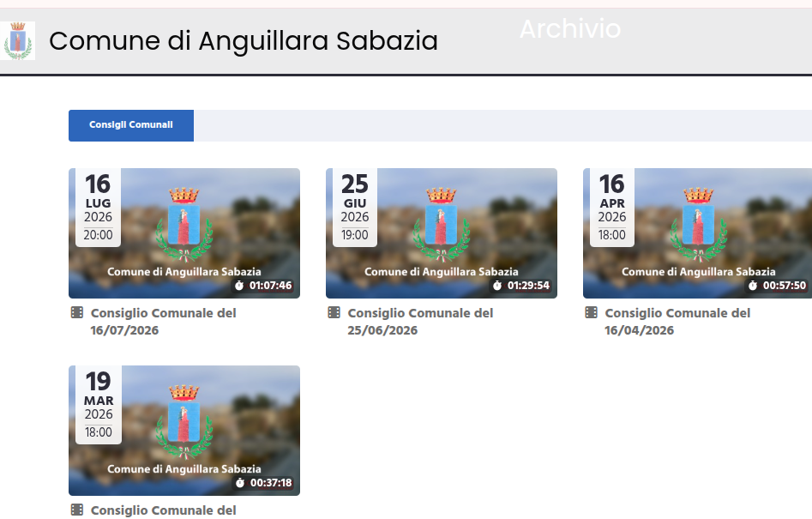Click the 25 GIU 2026 19:00 date badge
Image resolution: width=812 pixels, height=519 pixels.
[355, 208]
